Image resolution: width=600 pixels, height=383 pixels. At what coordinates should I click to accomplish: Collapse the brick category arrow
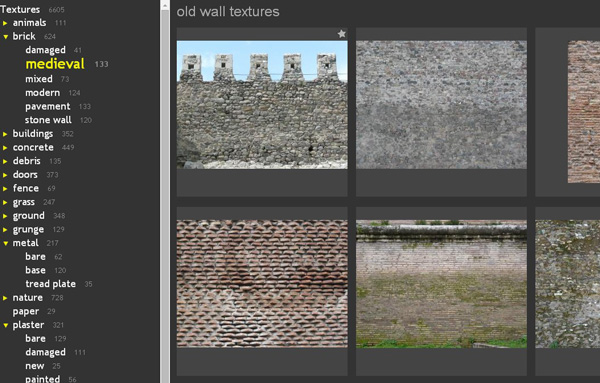pyautogui.click(x=5, y=37)
